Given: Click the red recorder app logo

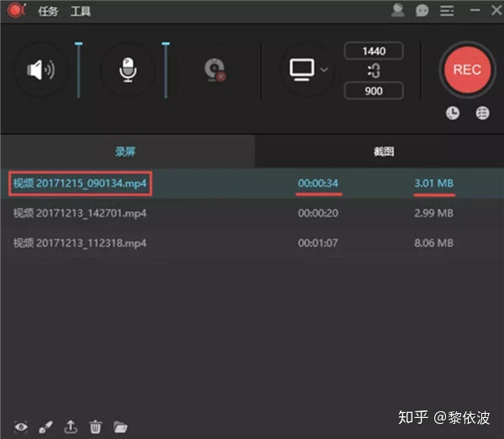Looking at the screenshot, I should click(16, 10).
